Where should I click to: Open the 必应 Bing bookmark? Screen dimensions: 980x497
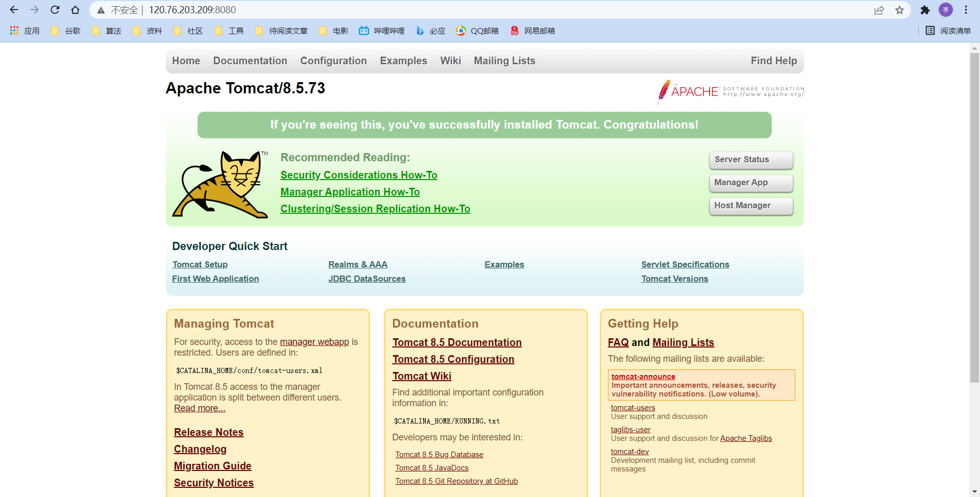431,31
